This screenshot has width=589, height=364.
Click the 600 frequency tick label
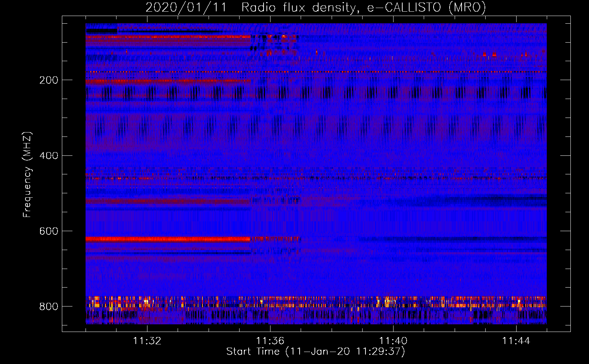click(x=48, y=231)
